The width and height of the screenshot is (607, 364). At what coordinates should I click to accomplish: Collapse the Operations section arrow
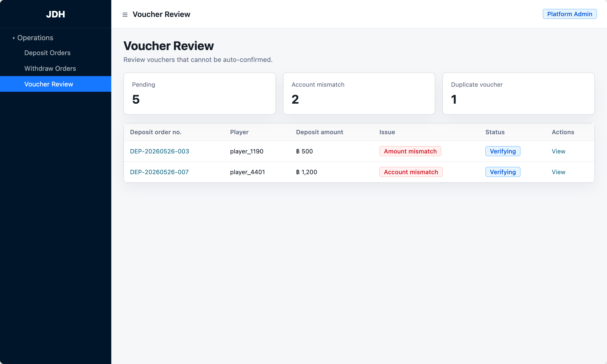[14, 38]
